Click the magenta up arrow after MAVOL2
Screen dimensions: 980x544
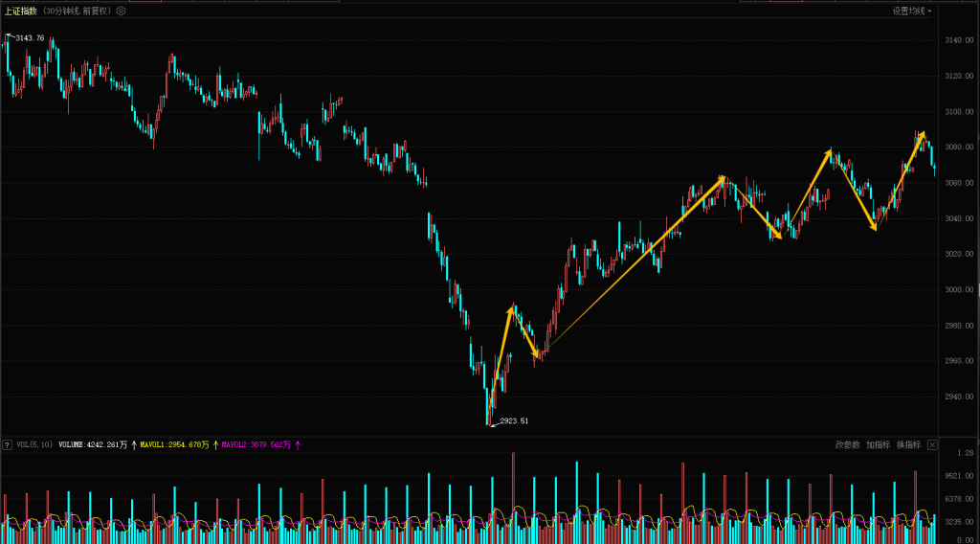coord(297,444)
